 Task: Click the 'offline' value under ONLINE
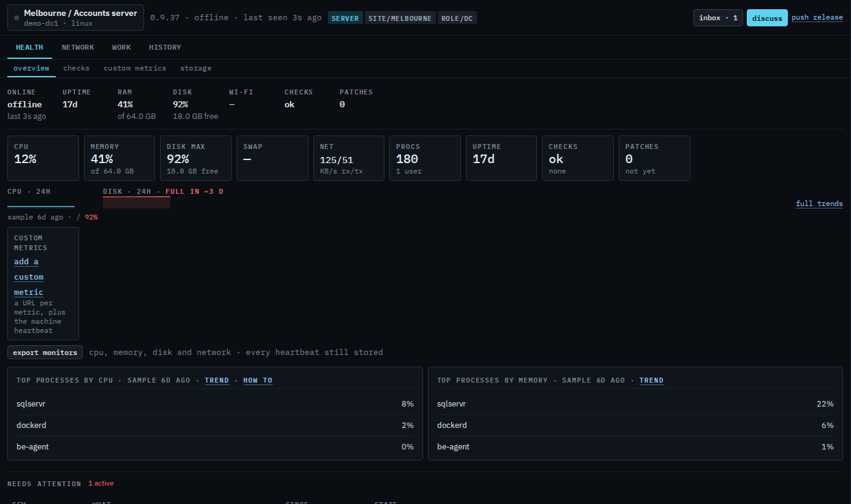[x=25, y=104]
